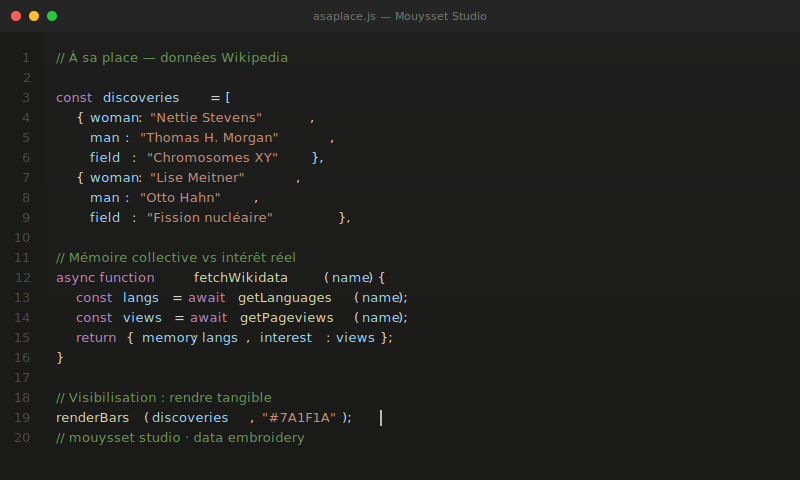Click the 'async function' keywords on line 12
The width and height of the screenshot is (800, 480).
click(x=105, y=277)
